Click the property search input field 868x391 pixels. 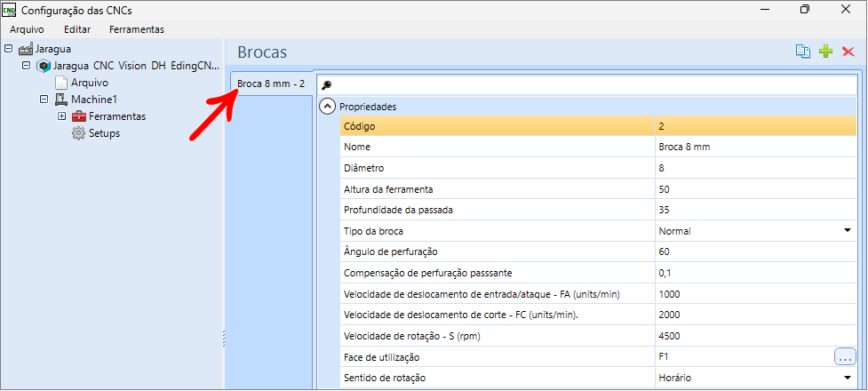(x=586, y=85)
